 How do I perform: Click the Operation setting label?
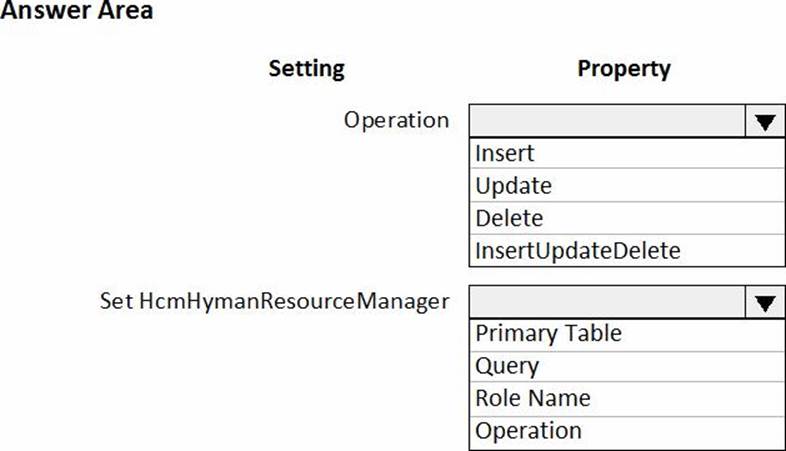pyautogui.click(x=396, y=121)
